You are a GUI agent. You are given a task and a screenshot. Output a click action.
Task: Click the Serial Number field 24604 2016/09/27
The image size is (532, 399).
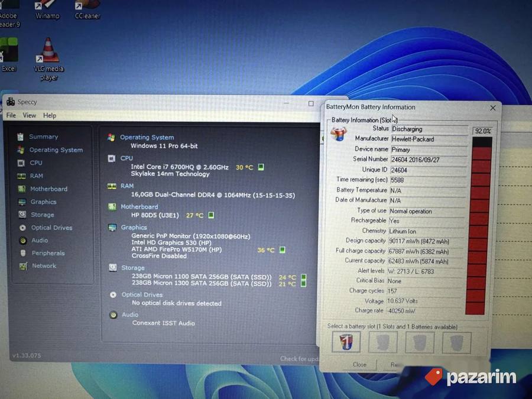coord(429,160)
